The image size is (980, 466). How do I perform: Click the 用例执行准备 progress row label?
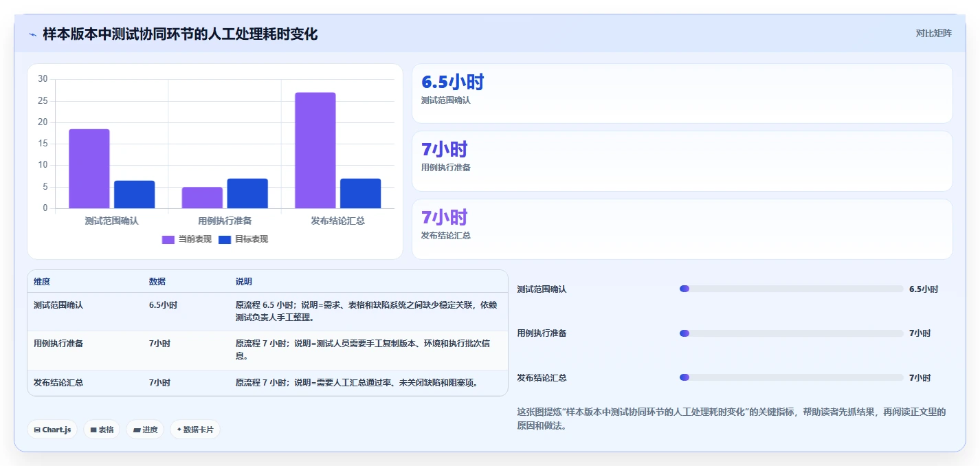pos(542,333)
